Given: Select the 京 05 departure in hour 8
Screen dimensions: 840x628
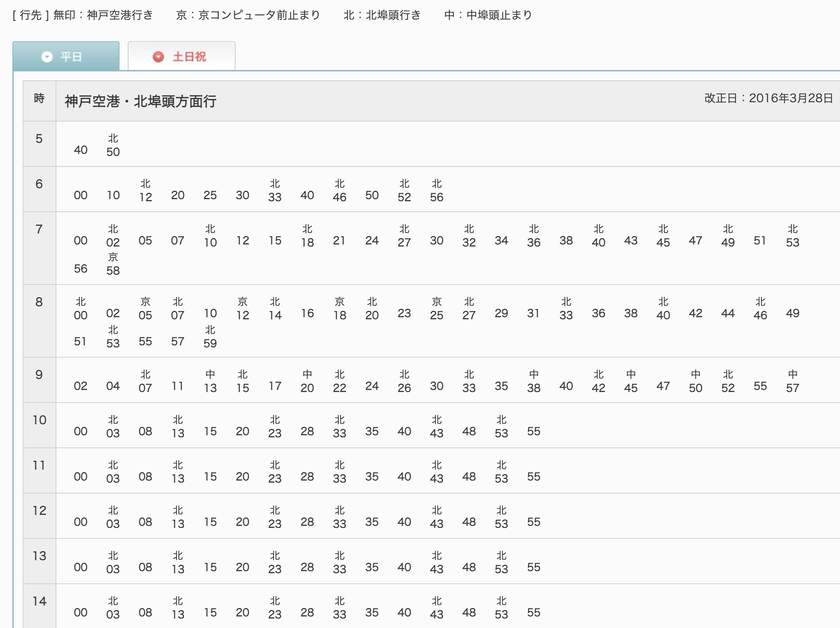Looking at the screenshot, I should (x=146, y=309).
